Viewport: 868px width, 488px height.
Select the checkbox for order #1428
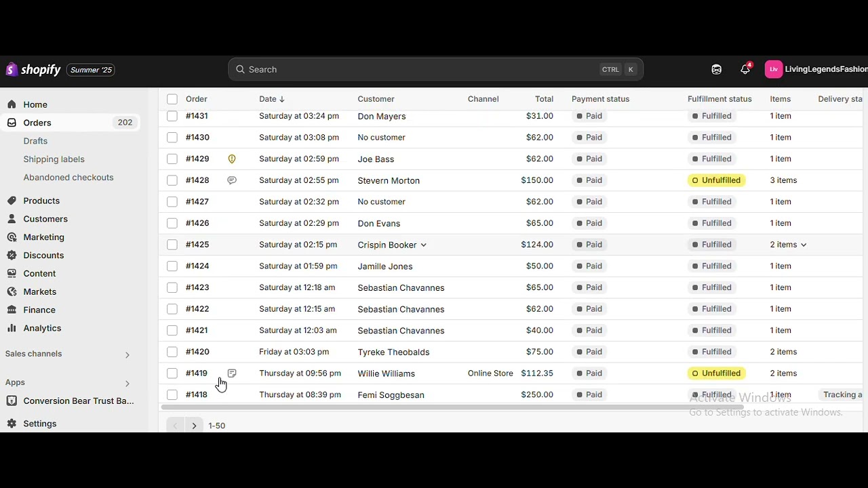pos(172,180)
